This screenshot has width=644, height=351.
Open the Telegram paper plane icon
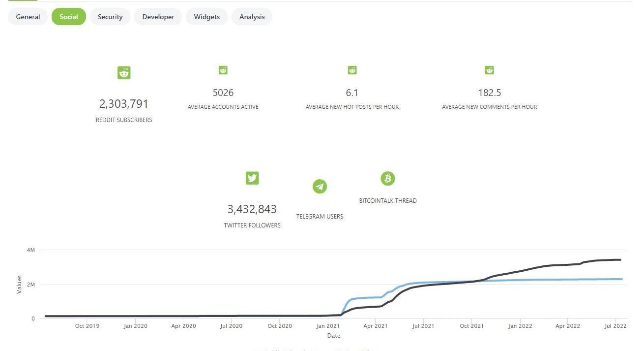click(x=320, y=187)
